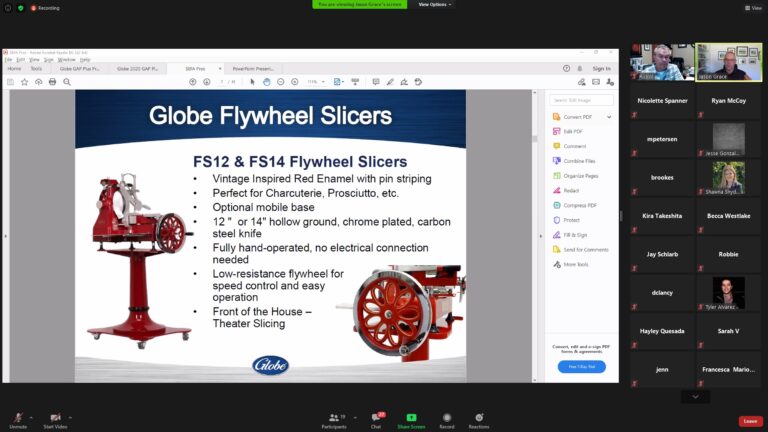
Task: Open Combine Files tool
Action: pyautogui.click(x=574, y=161)
